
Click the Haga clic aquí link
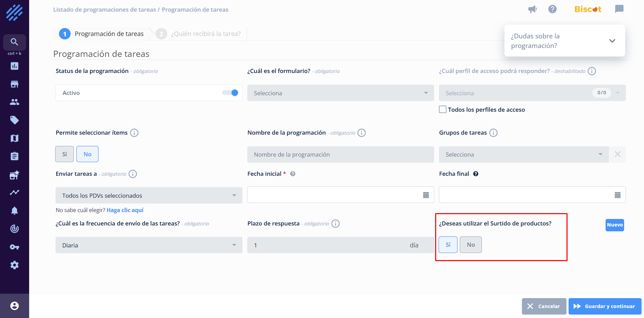(125, 210)
